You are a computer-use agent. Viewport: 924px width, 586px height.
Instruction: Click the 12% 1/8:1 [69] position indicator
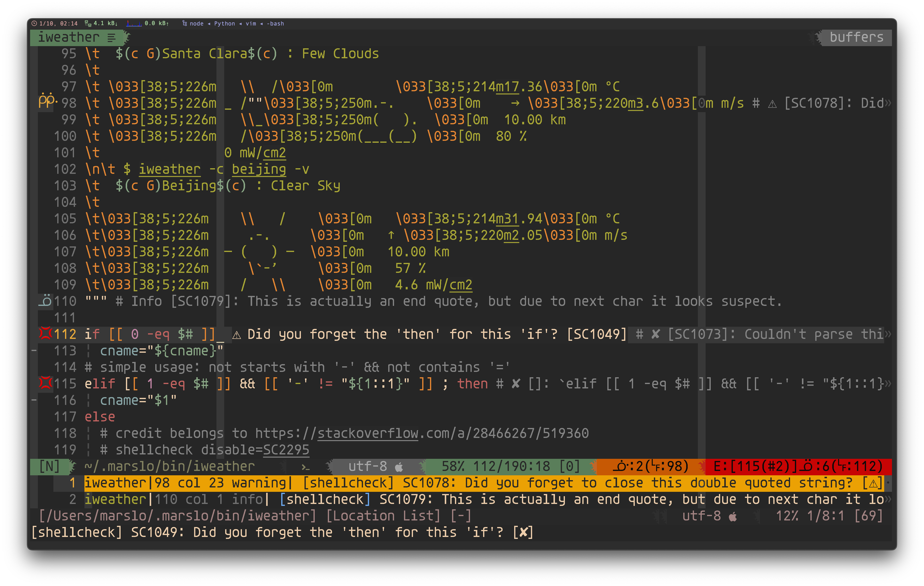(x=829, y=516)
